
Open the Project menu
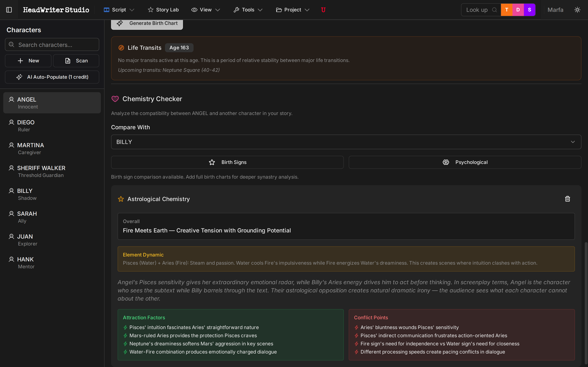pos(293,10)
